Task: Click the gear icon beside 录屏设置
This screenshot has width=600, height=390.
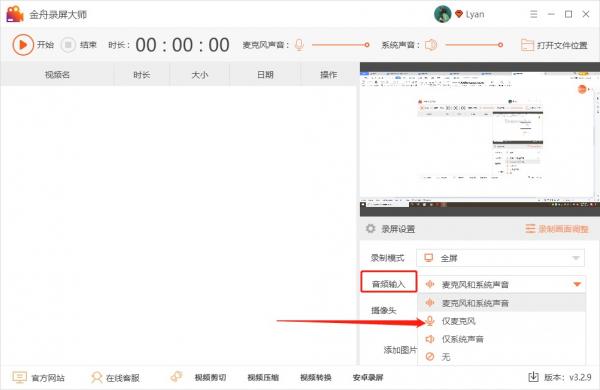Action: click(370, 229)
